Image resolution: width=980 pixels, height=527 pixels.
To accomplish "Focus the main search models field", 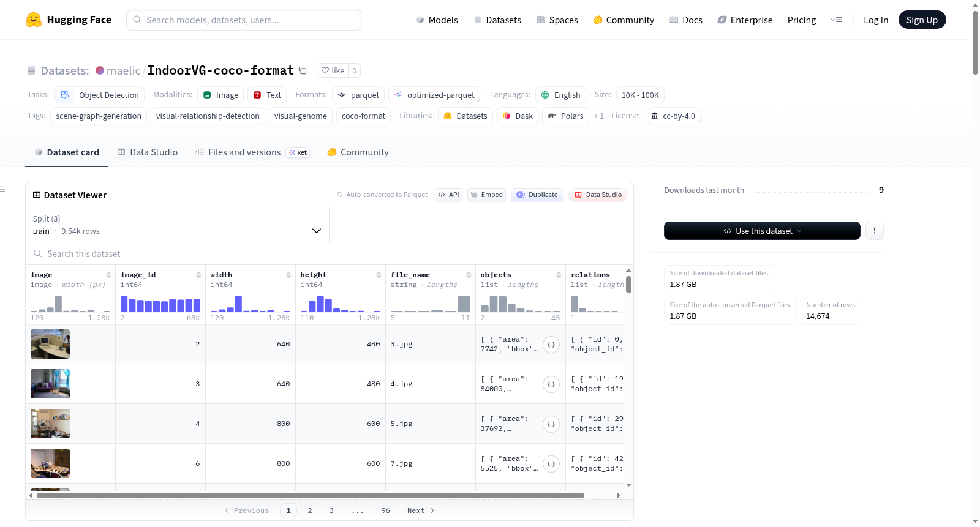I will 244,20.
